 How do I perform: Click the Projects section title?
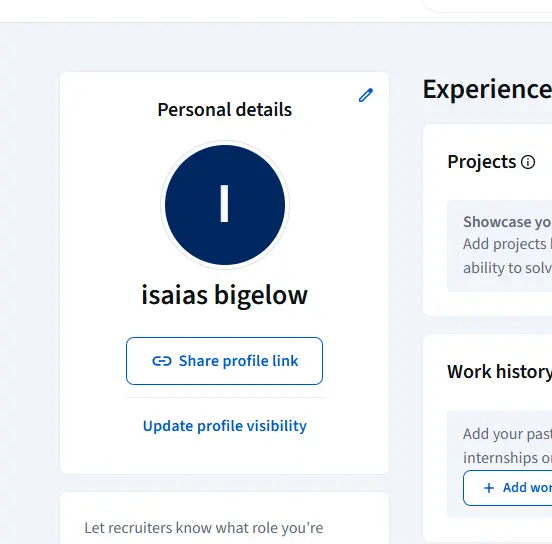pos(482,162)
